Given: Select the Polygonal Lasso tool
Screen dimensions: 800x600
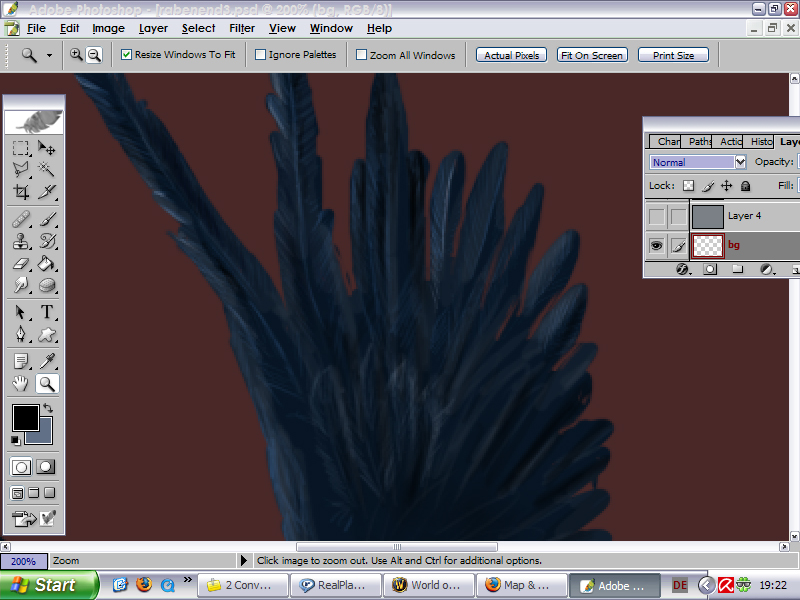Looking at the screenshot, I should click(21, 169).
